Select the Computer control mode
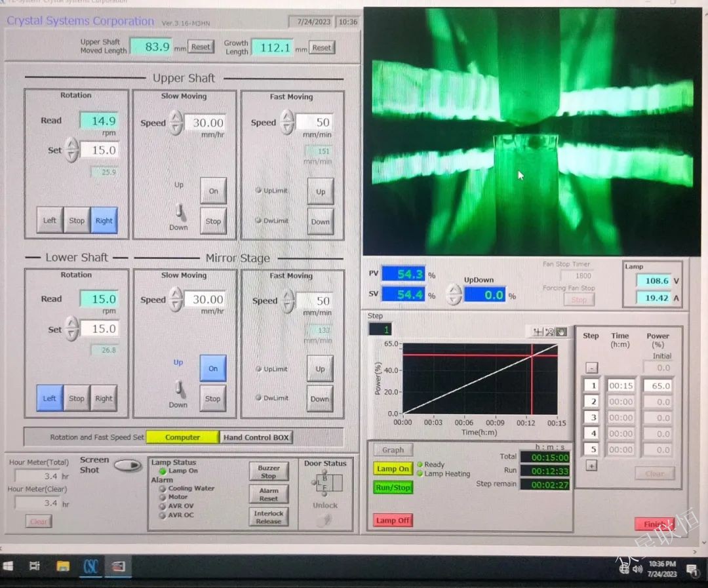708x588 pixels. [182, 437]
